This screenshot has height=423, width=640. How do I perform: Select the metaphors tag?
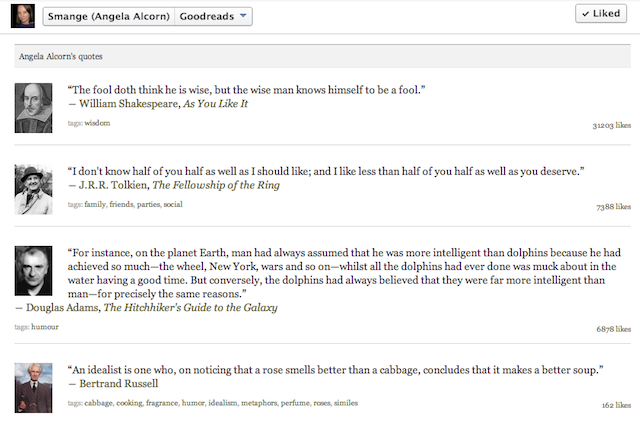[x=259, y=403]
